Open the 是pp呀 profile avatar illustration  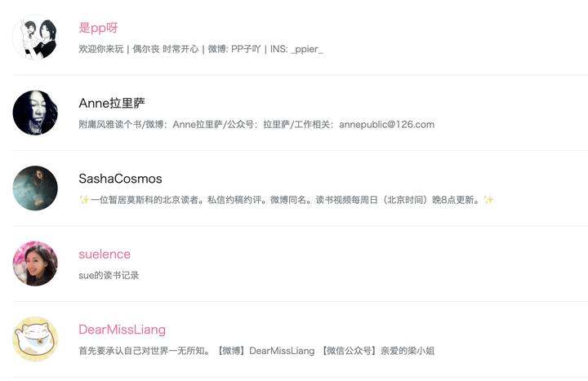coord(35,38)
